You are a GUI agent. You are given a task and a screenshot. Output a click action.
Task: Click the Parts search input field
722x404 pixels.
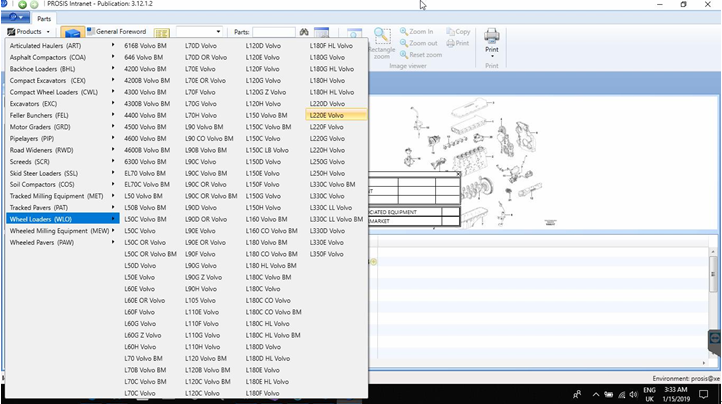coord(272,33)
